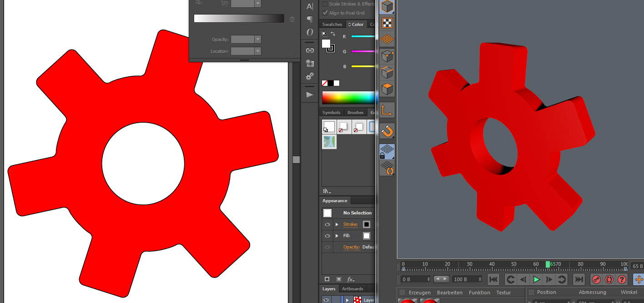Image resolution: width=644 pixels, height=303 pixels.
Task: Click the Opacity link in Appearance panel
Action: [351, 247]
